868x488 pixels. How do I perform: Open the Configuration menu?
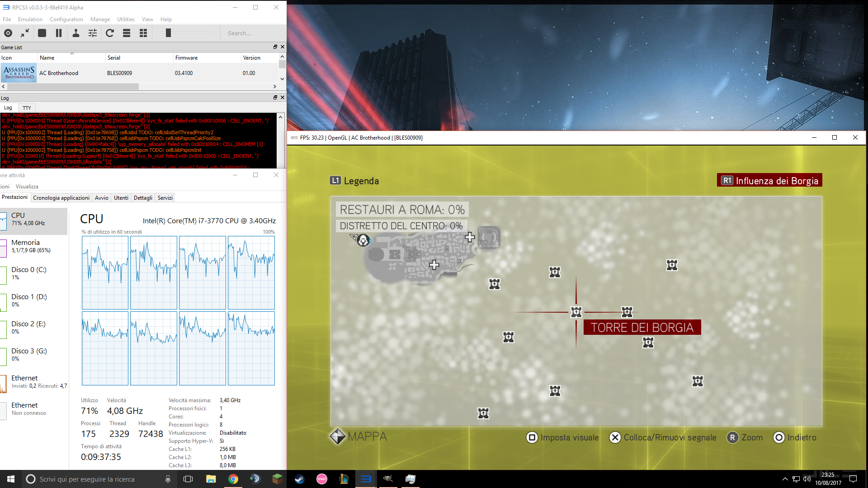click(66, 19)
